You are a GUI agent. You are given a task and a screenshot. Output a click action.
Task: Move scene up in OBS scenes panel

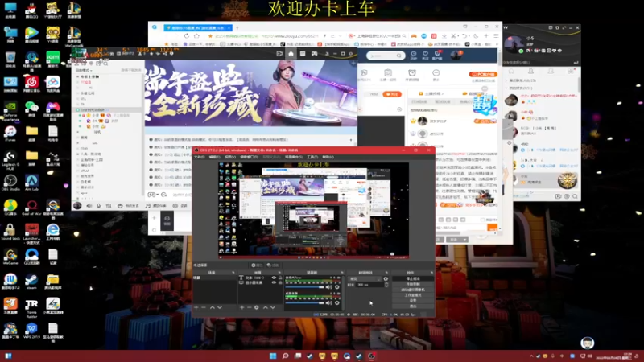pyautogui.click(x=213, y=307)
